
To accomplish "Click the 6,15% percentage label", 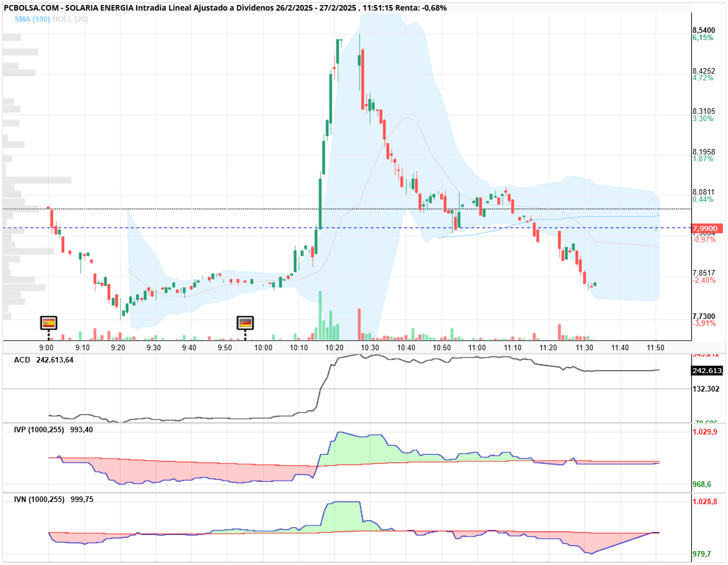I will point(703,38).
